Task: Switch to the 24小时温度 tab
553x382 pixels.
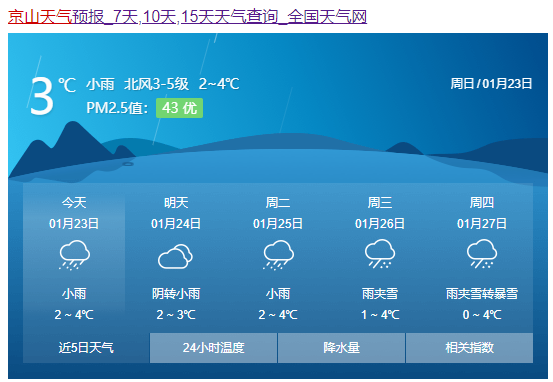Action: pos(213,348)
